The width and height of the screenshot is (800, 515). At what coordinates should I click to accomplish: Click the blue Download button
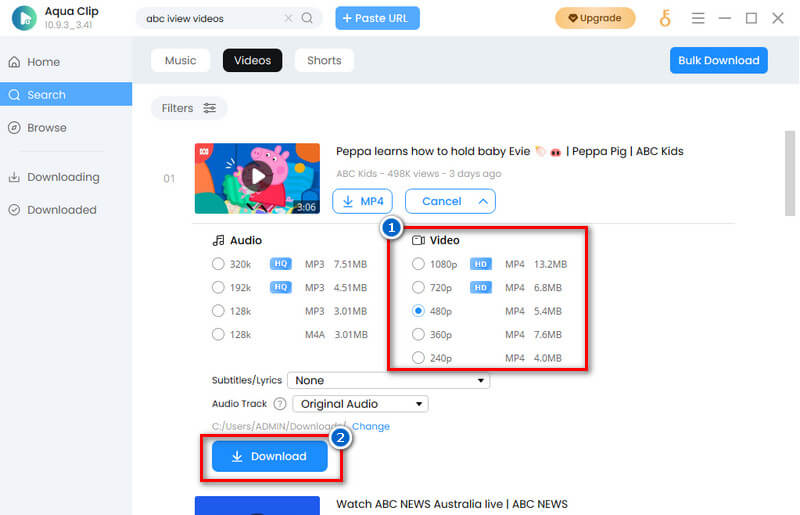269,456
